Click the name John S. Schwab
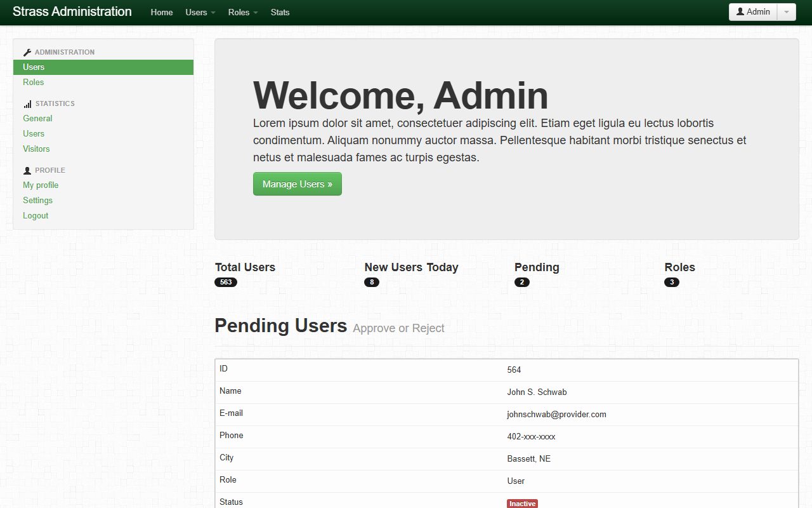Screen dimensions: 812x508 point(537,392)
